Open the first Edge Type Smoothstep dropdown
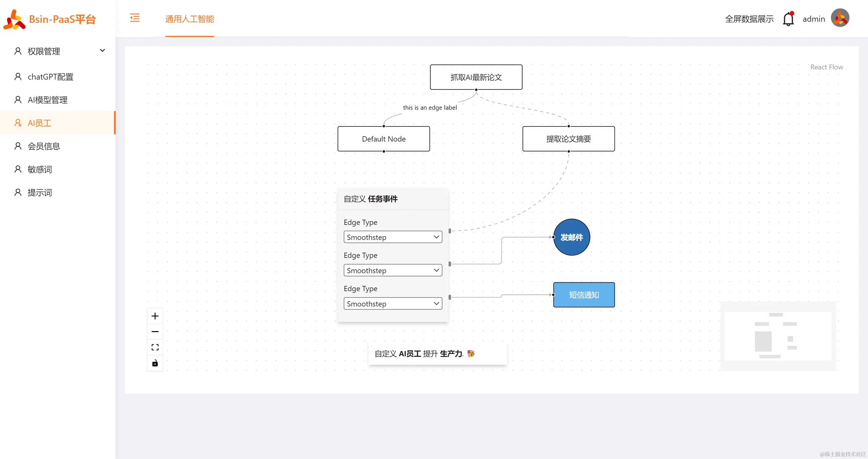The image size is (868, 459). tap(393, 237)
